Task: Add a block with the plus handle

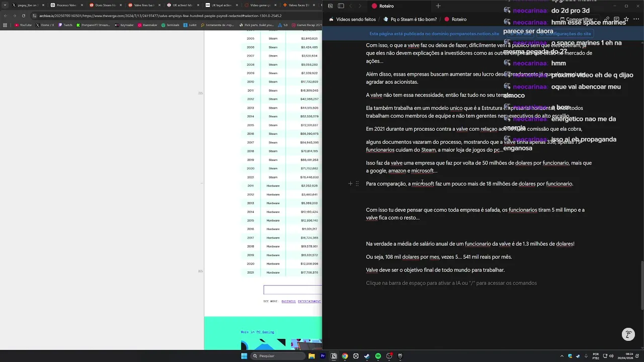Action: pyautogui.click(x=350, y=184)
